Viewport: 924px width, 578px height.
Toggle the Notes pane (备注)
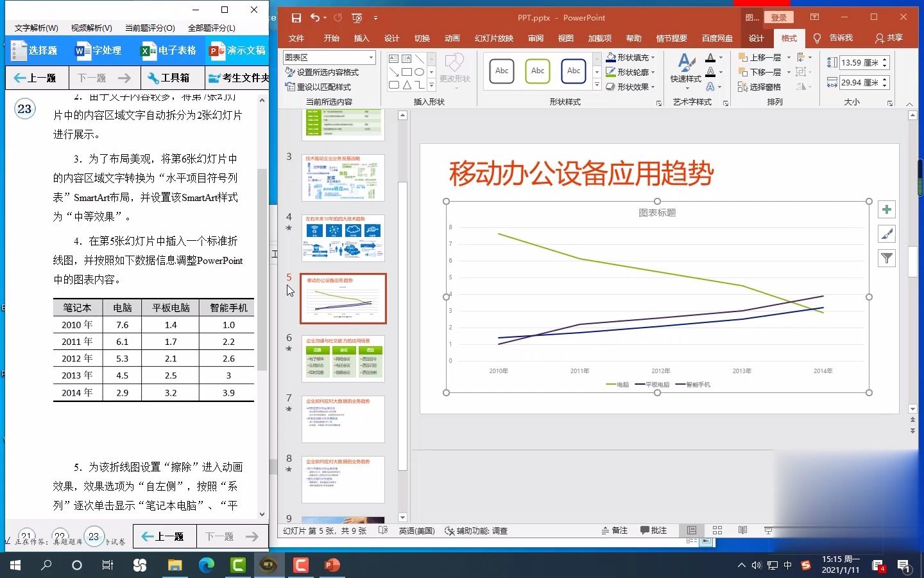click(615, 531)
